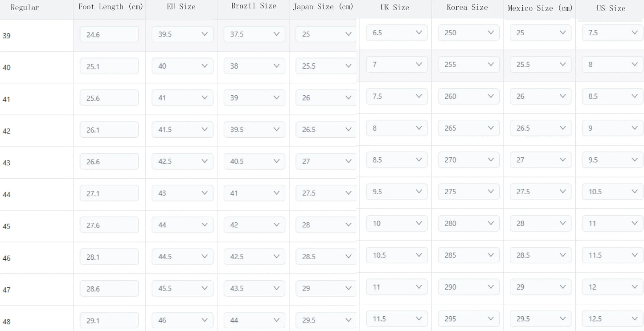This screenshot has width=644, height=331.
Task: Expand UK Size 8 dropdown
Action: click(397, 128)
